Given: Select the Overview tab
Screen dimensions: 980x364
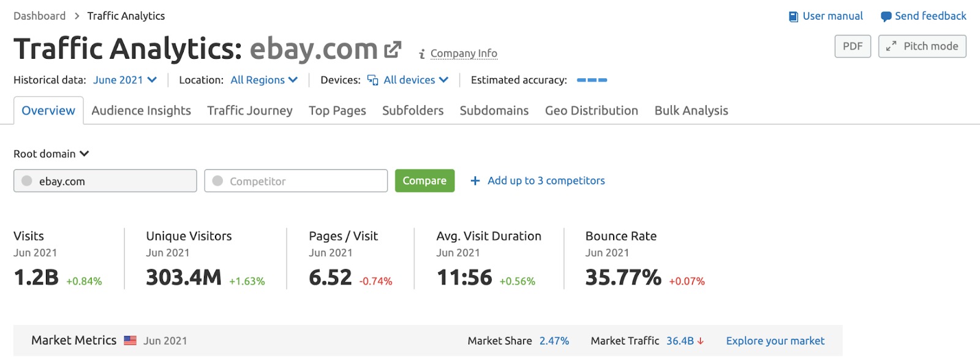Looking at the screenshot, I should (x=48, y=110).
